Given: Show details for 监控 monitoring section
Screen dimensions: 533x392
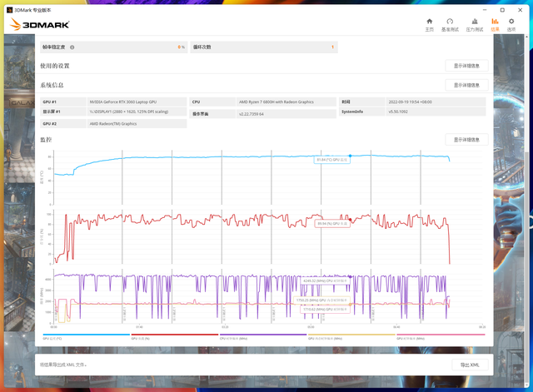Looking at the screenshot, I should (466, 140).
